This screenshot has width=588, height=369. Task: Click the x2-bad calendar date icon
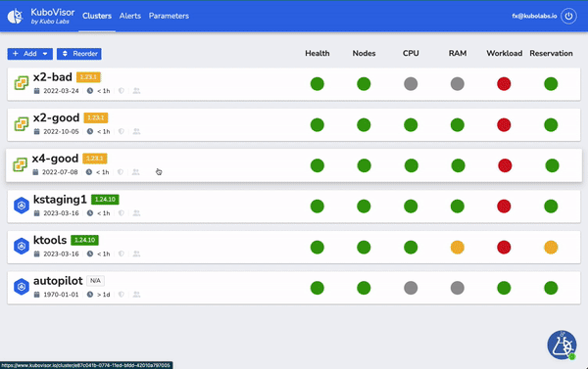tap(37, 91)
